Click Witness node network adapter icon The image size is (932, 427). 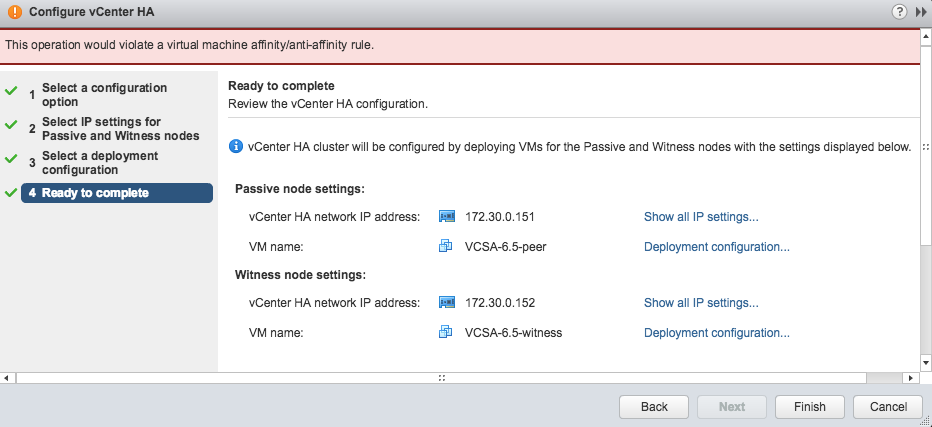coord(447,302)
